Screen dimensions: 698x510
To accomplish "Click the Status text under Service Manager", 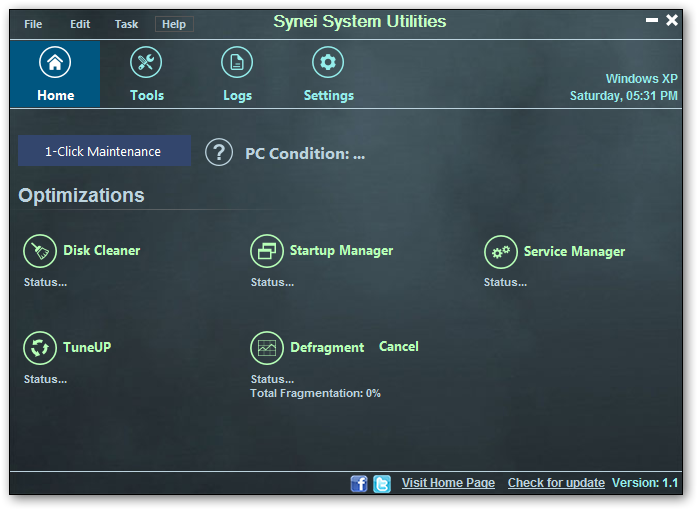I will click(506, 282).
